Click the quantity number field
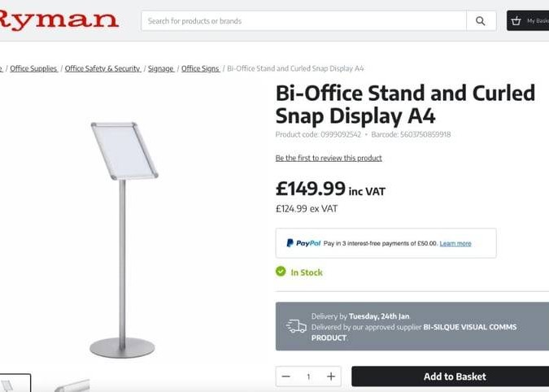 pos(308,377)
